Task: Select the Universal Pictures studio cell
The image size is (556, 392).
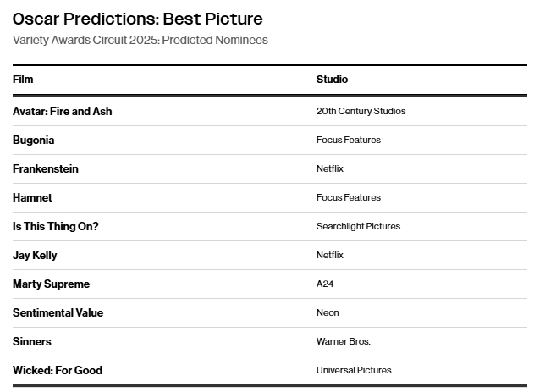Action: click(x=354, y=371)
